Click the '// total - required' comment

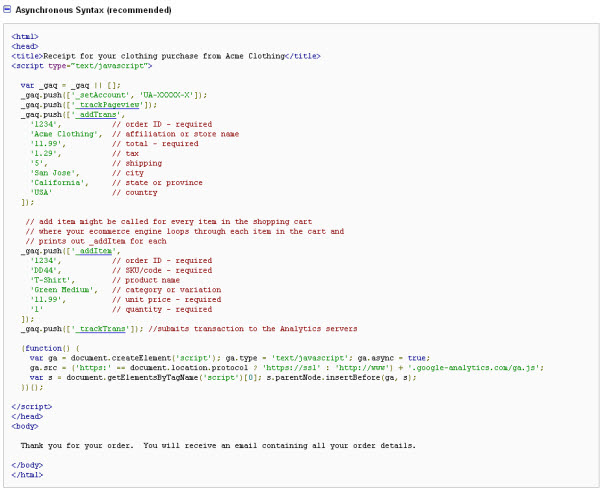click(155, 144)
